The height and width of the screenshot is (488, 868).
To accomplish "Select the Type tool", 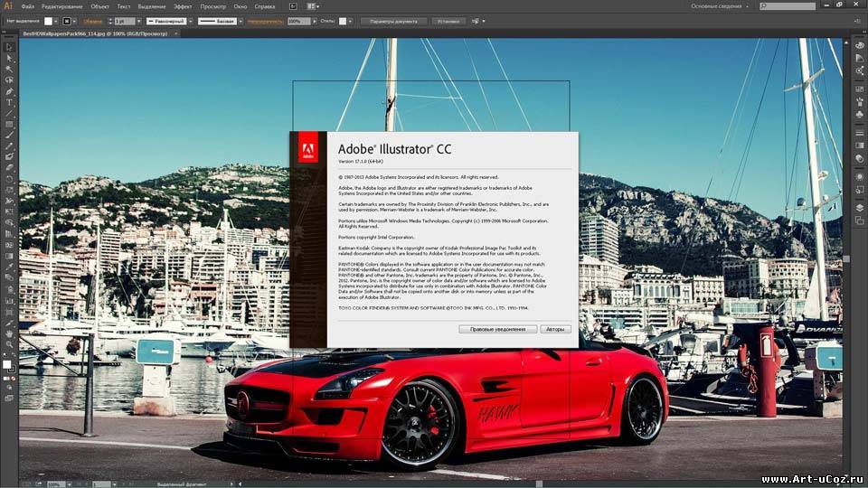I will 9,103.
